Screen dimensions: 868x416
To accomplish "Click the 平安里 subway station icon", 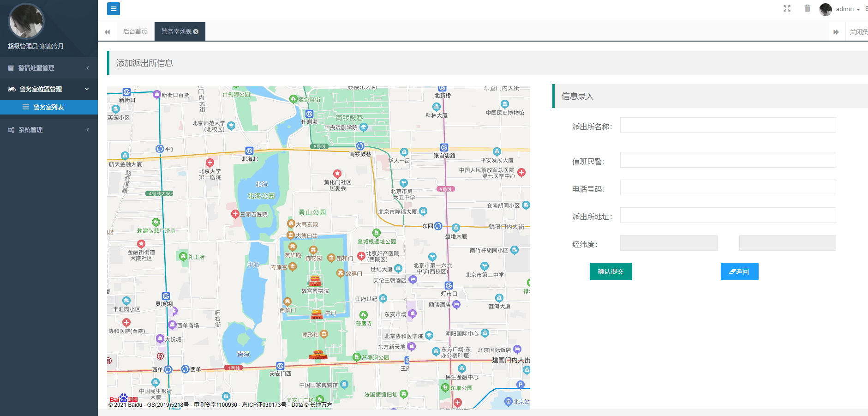I will coord(160,149).
